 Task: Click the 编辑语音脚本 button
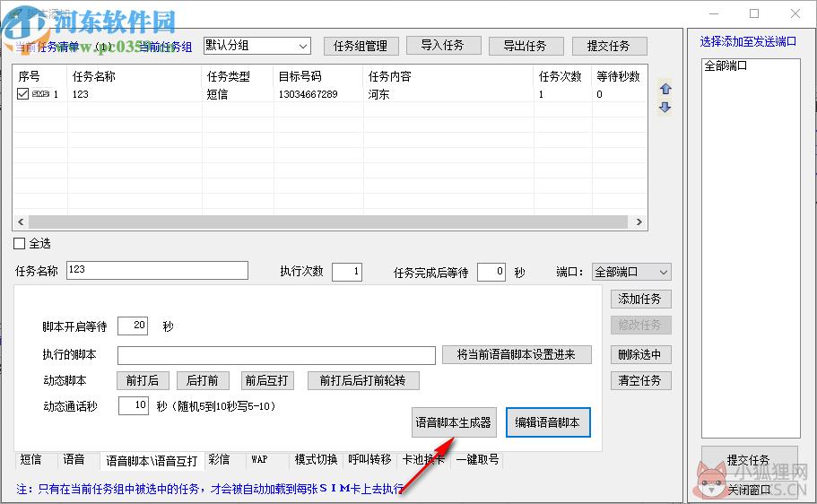548,422
